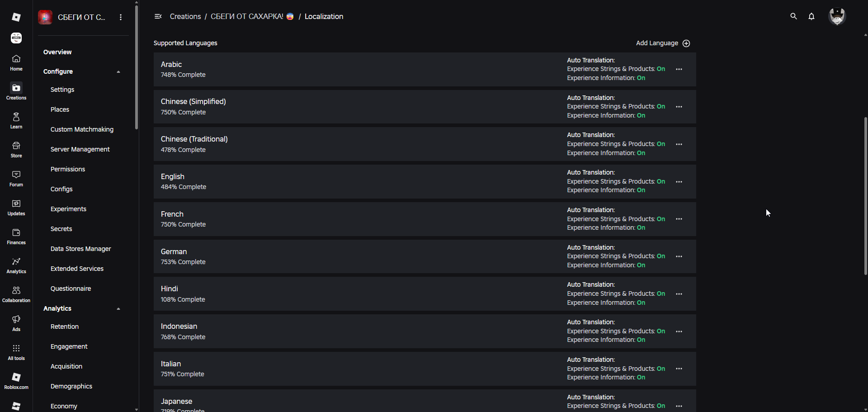
Task: Select the French language row
Action: coord(425,219)
